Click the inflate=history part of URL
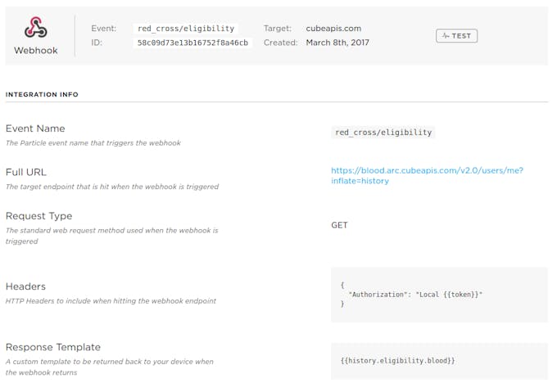This screenshot has height=392, width=557. pyautogui.click(x=360, y=181)
